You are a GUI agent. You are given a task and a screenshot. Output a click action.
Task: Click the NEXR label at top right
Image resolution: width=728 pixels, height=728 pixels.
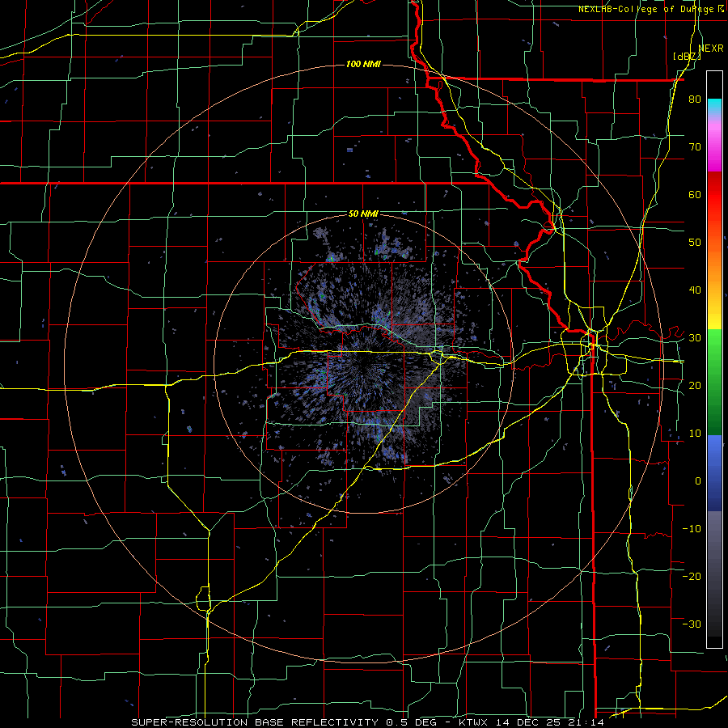711,49
